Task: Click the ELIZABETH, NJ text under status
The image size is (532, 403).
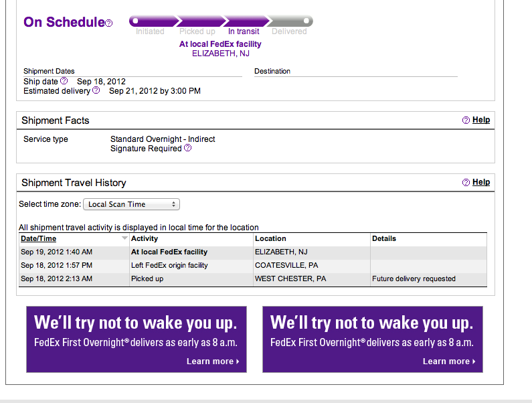Action: pos(221,54)
